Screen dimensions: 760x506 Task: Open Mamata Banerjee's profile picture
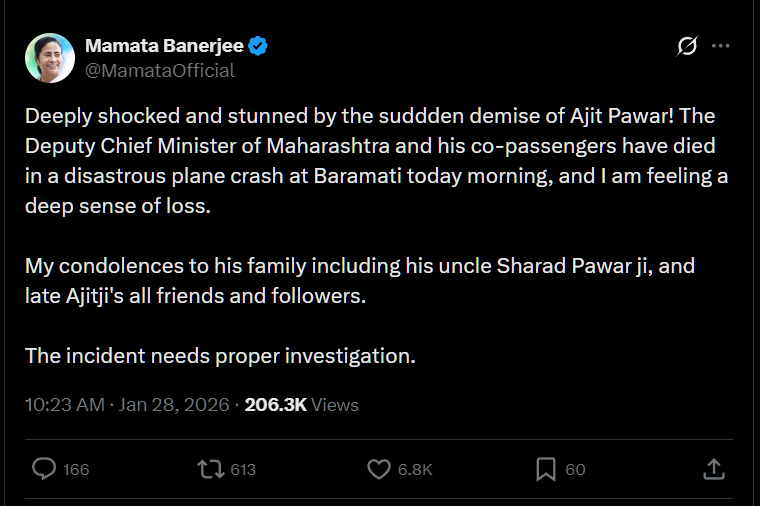click(x=48, y=57)
